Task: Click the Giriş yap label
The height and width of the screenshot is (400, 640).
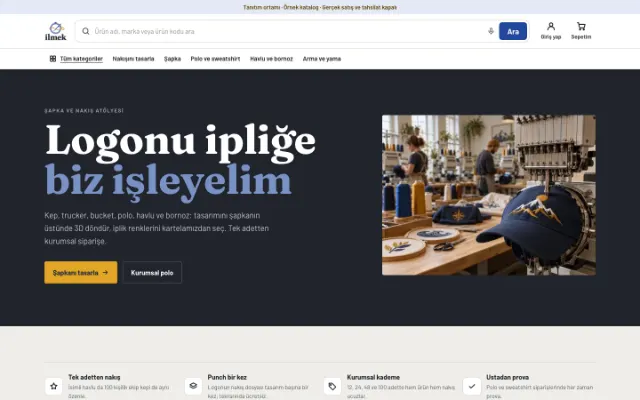Action: point(551,37)
